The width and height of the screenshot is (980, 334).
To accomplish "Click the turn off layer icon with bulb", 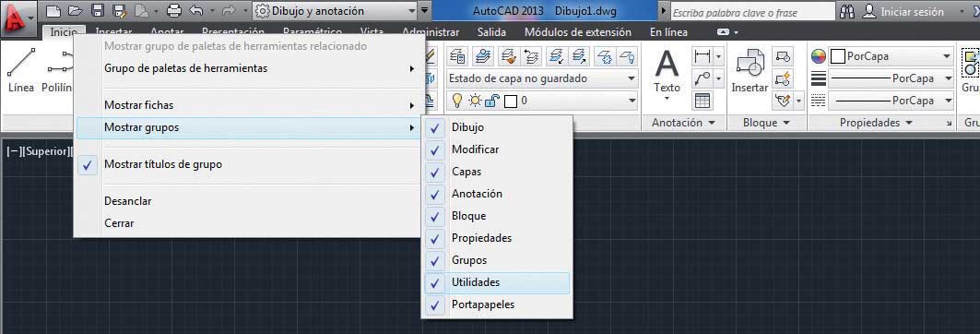I will pyautogui.click(x=627, y=56).
